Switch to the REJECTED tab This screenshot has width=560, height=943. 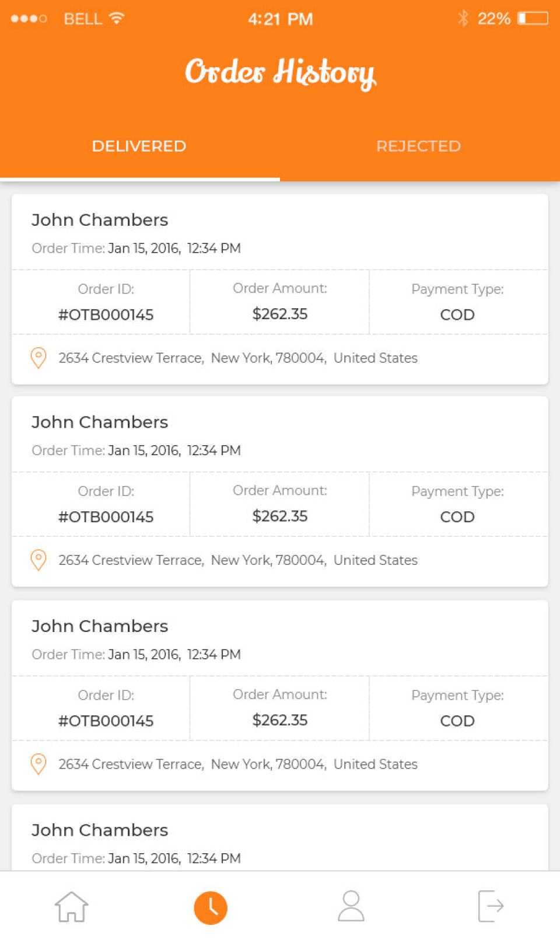[418, 146]
